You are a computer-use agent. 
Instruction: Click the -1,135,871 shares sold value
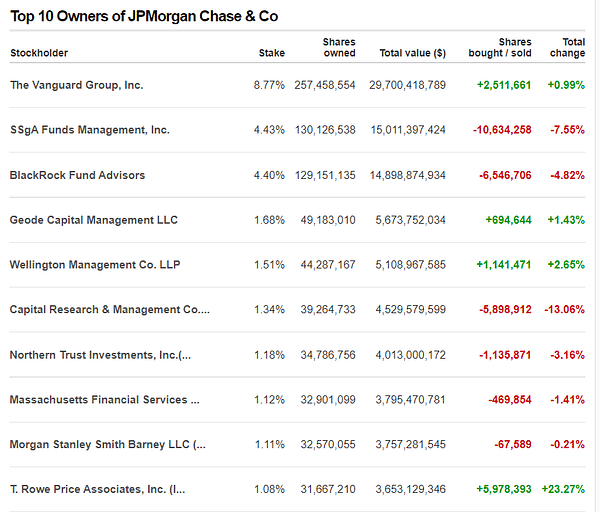pos(505,355)
